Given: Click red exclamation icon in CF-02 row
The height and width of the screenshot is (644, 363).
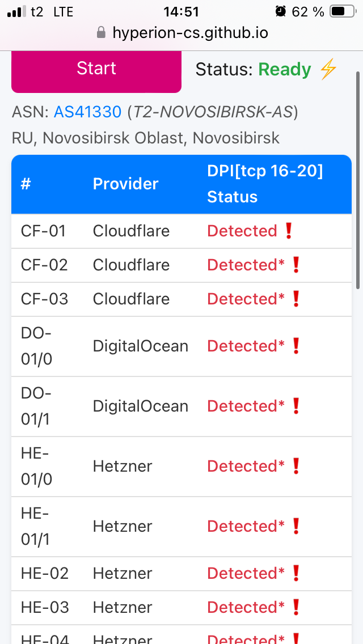Looking at the screenshot, I should (x=296, y=265).
